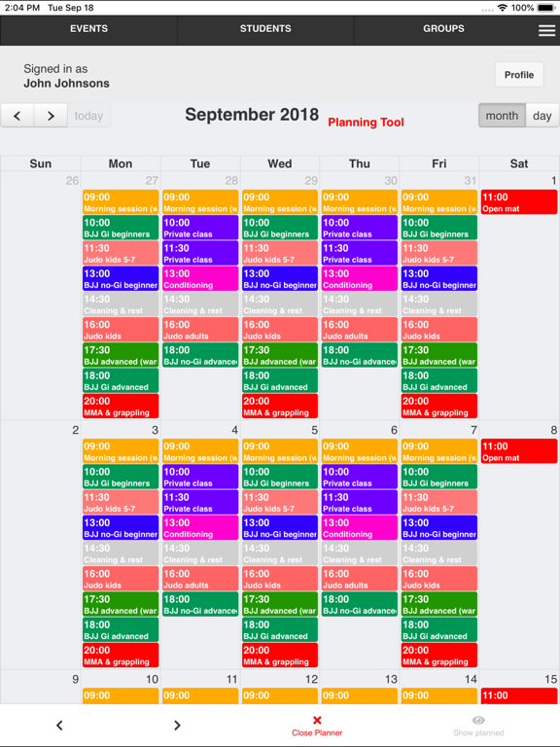The image size is (560, 747).
Task: Open Tuesday 28 Judo adults 16:00 event
Action: (x=200, y=330)
